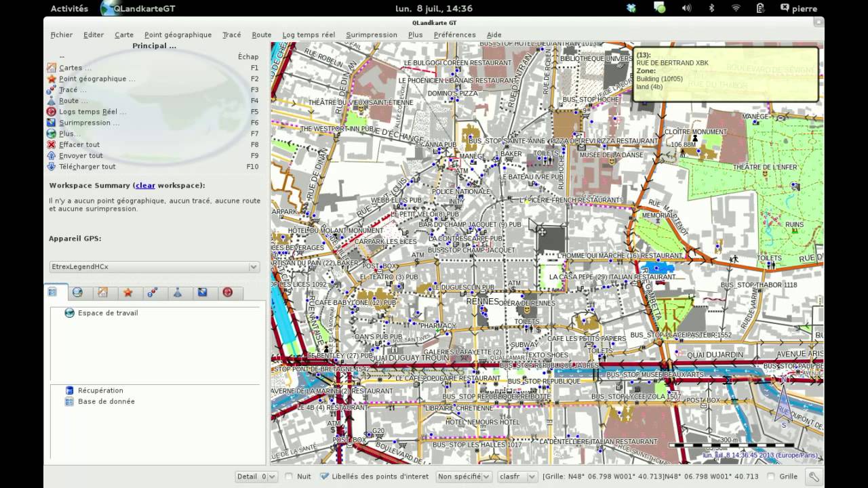This screenshot has height=488, width=868.
Task: Click Effacer tout entry
Action: (x=79, y=144)
